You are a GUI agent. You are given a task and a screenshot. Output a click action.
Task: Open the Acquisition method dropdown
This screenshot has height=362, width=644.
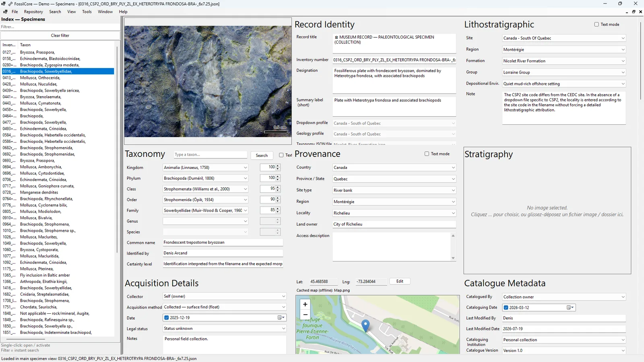225,307
